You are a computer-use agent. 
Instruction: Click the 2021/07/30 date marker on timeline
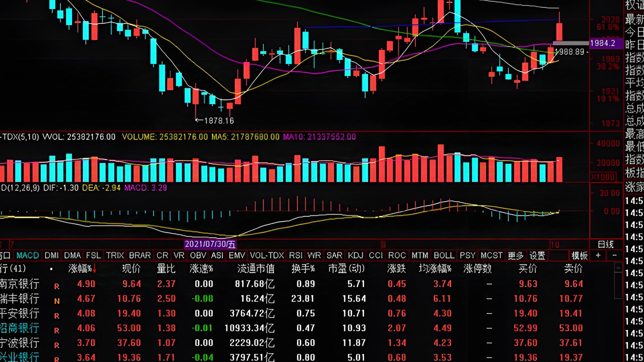click(210, 244)
